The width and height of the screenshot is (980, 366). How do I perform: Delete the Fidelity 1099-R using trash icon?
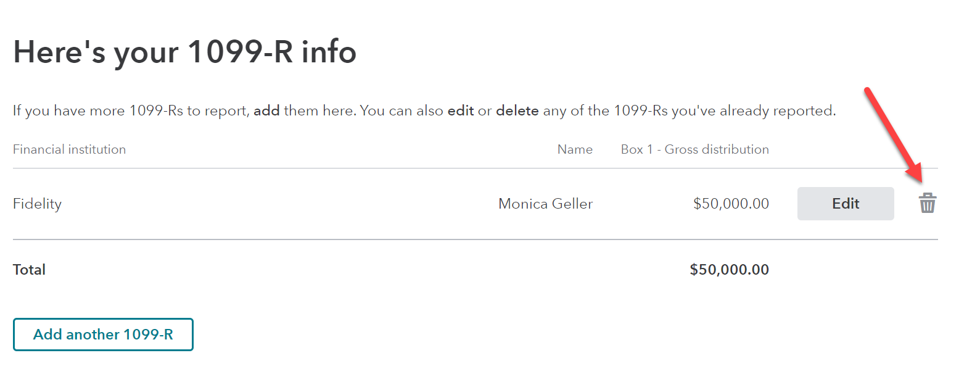[x=927, y=203]
